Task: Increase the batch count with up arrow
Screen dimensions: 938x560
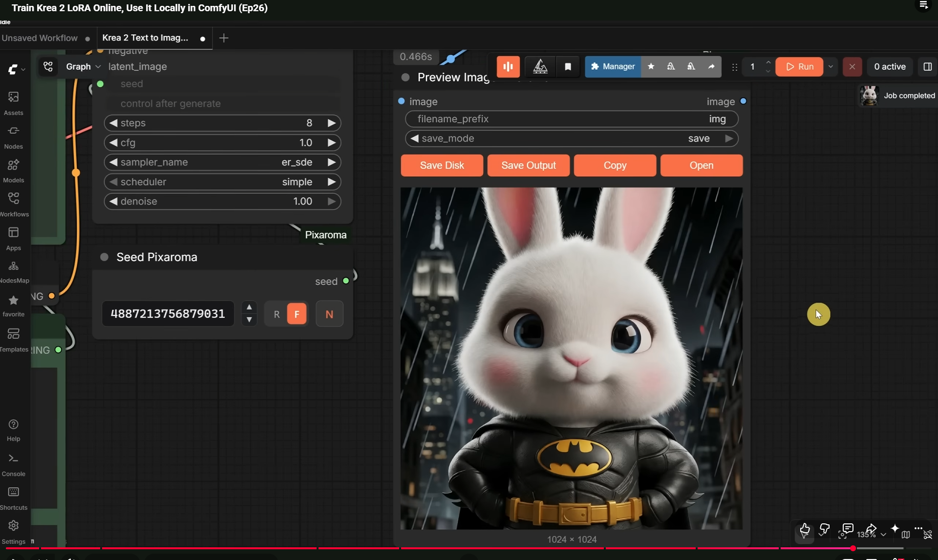Action: [x=768, y=62]
